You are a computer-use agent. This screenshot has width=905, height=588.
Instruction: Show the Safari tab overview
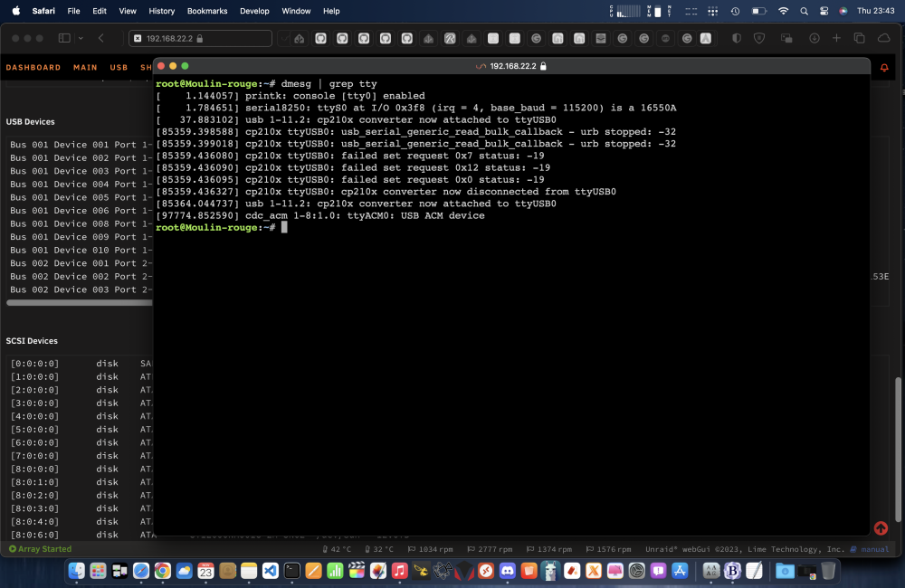[x=859, y=38]
